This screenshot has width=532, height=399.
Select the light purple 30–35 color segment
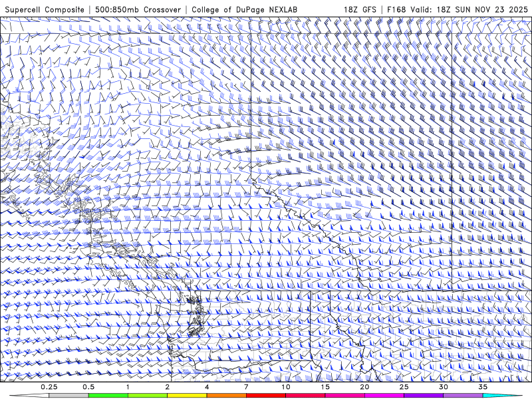point(463,396)
